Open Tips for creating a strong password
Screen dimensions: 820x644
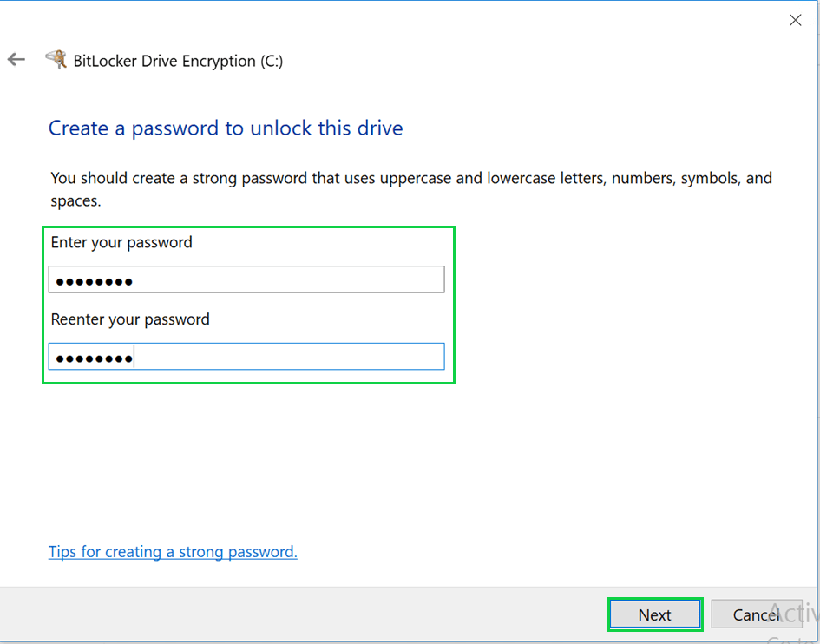pyautogui.click(x=173, y=552)
